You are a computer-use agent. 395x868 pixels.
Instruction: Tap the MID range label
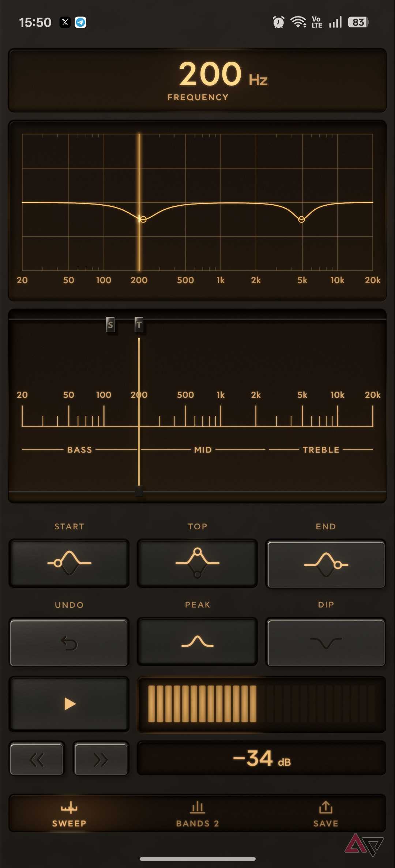203,450
